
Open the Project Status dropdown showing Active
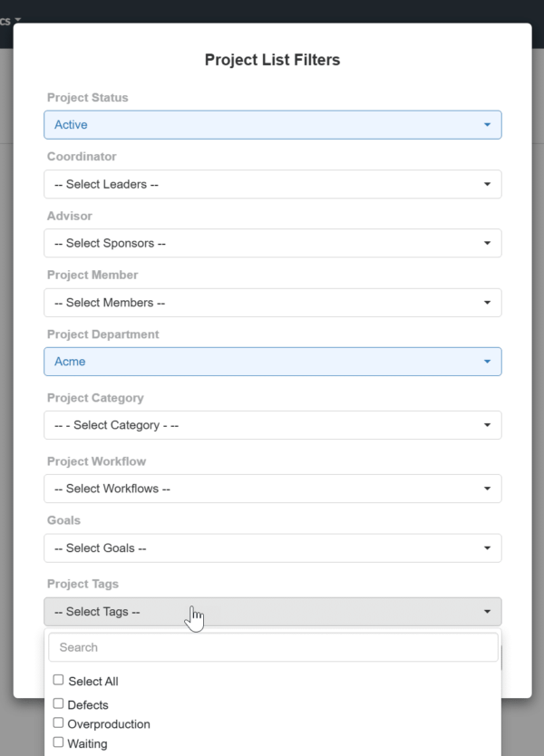click(272, 125)
